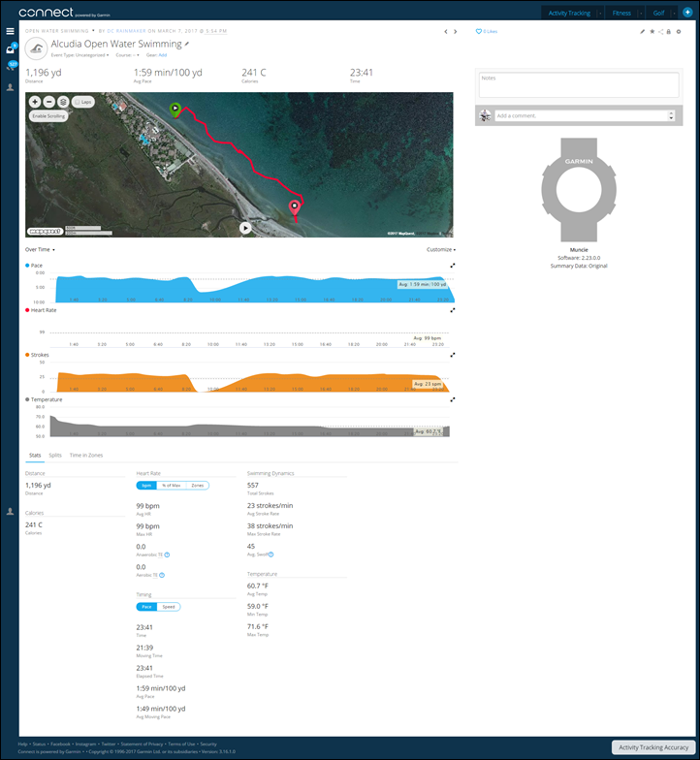Zoom out on the map
Screen dimensions: 700x760
pyautogui.click(x=48, y=101)
